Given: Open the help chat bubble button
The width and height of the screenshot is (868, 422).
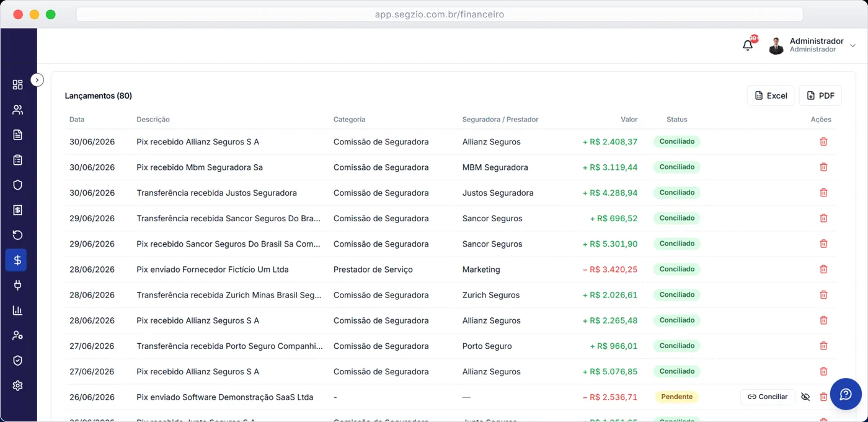Looking at the screenshot, I should (846, 394).
